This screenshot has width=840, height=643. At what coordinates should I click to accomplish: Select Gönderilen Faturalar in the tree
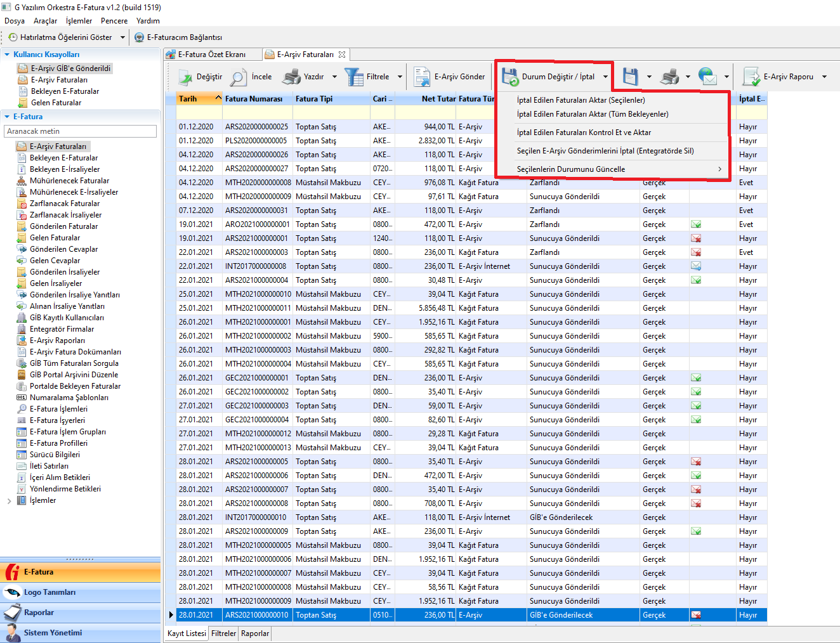coord(63,226)
